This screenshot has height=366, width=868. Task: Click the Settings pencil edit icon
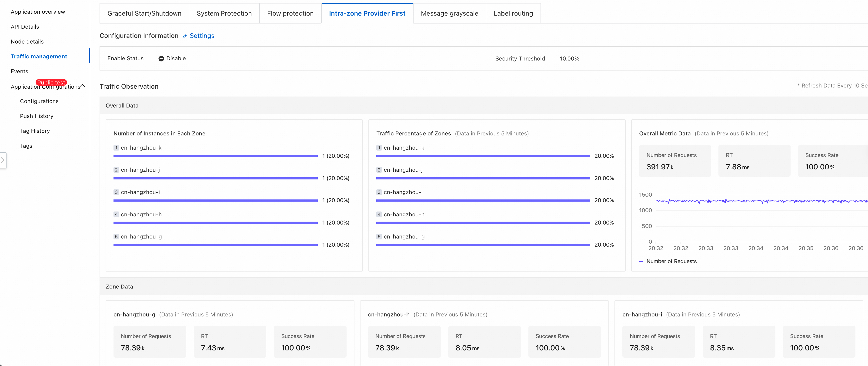[x=185, y=36]
